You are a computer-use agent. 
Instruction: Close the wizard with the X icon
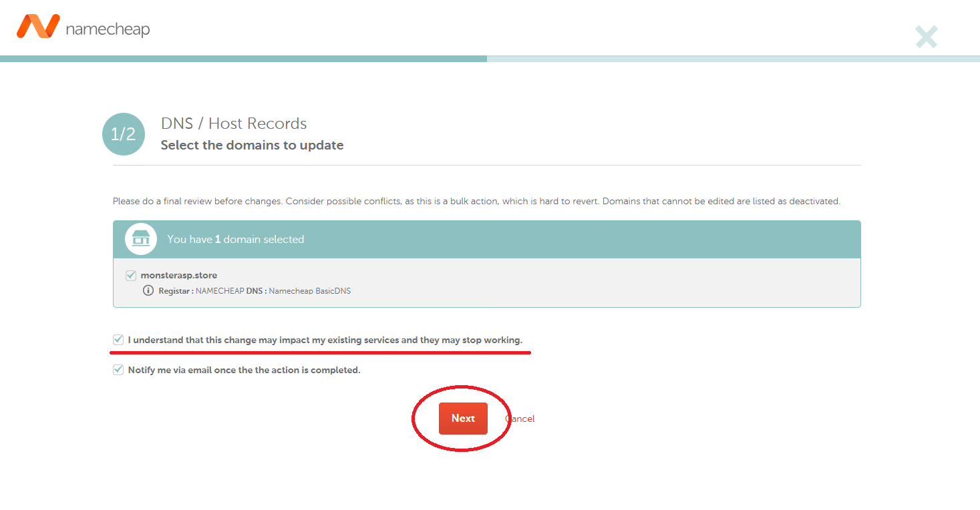click(927, 37)
